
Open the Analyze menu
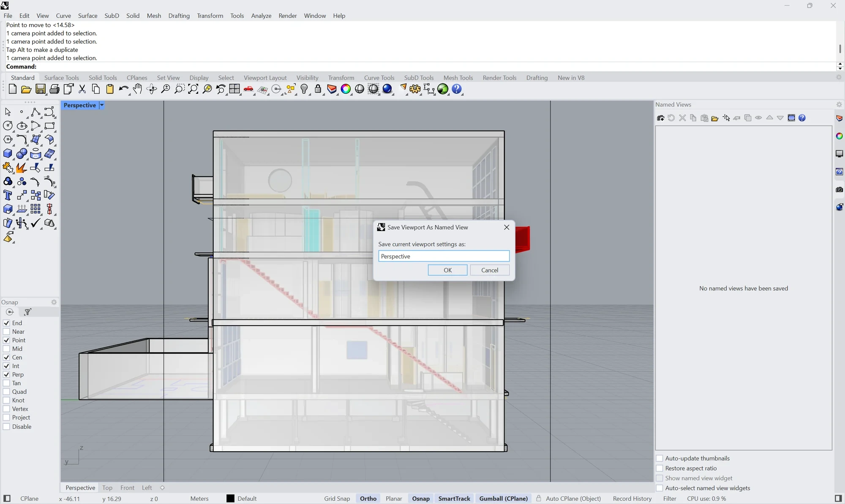tap(261, 16)
